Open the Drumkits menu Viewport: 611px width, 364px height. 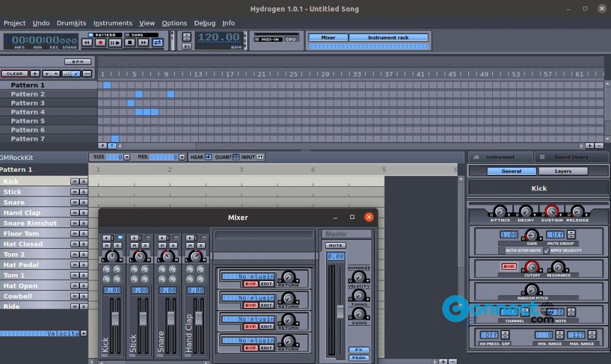point(71,23)
